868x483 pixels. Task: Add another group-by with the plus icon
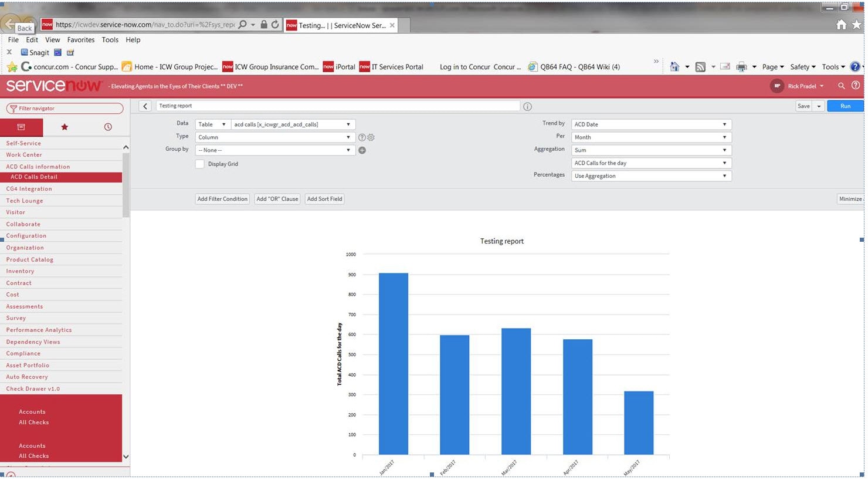[x=362, y=150]
